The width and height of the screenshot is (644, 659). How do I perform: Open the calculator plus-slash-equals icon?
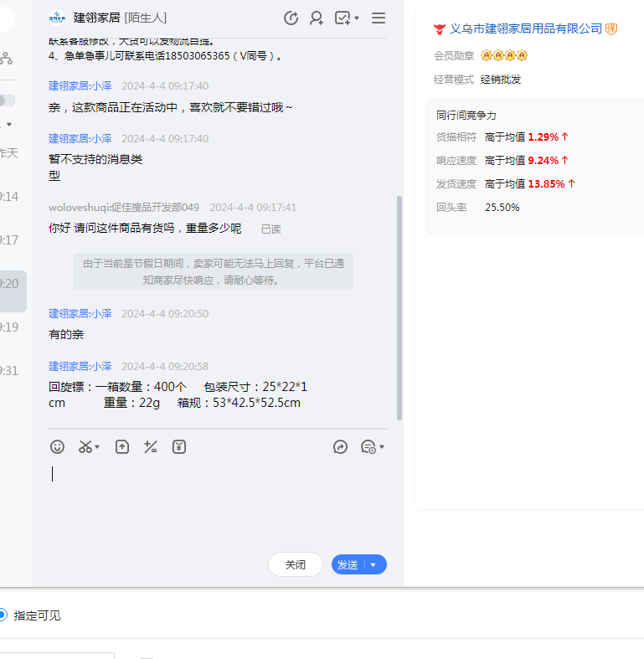(x=151, y=447)
